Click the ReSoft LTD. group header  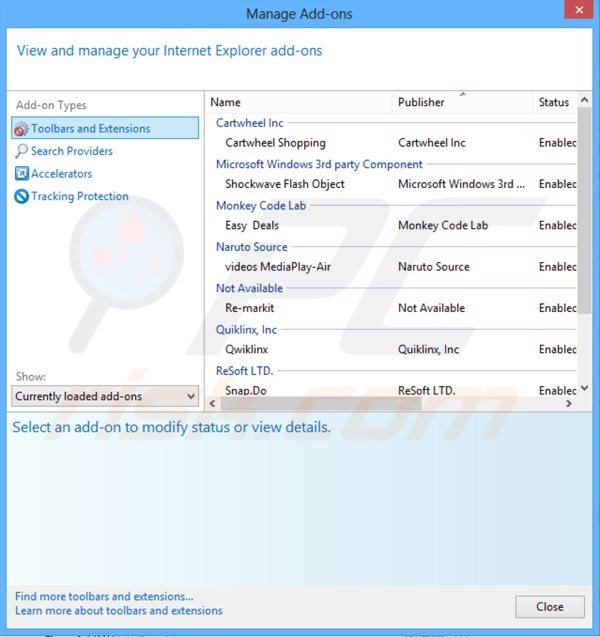click(x=244, y=370)
